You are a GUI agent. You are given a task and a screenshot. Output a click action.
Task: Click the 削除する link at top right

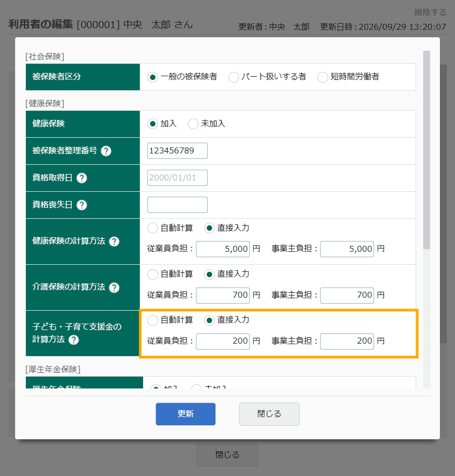click(430, 12)
